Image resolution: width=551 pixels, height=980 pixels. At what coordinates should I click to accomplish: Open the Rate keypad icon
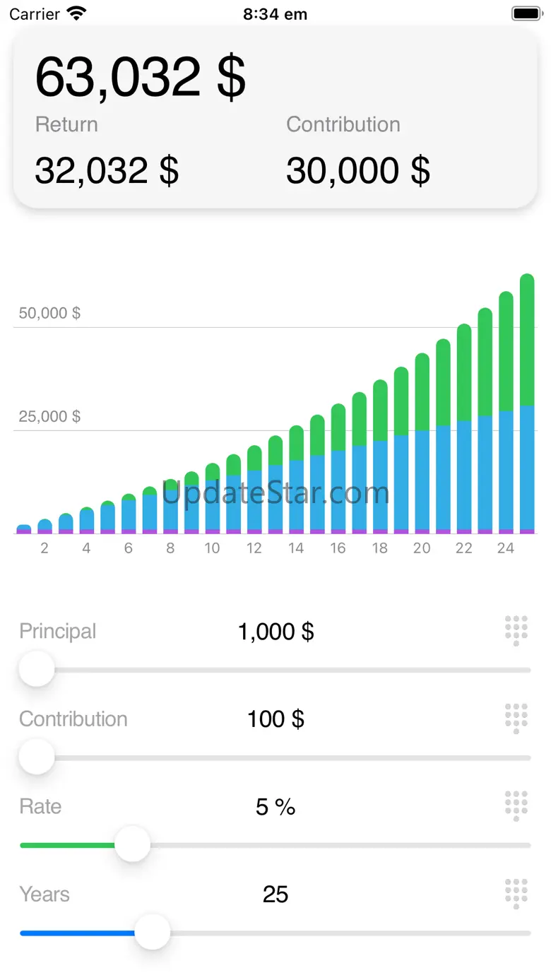(516, 805)
